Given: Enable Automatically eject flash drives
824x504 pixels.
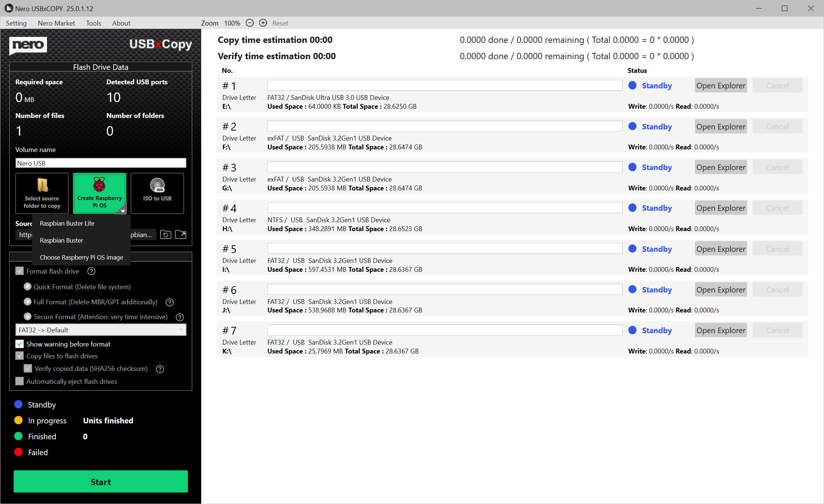Looking at the screenshot, I should [20, 381].
